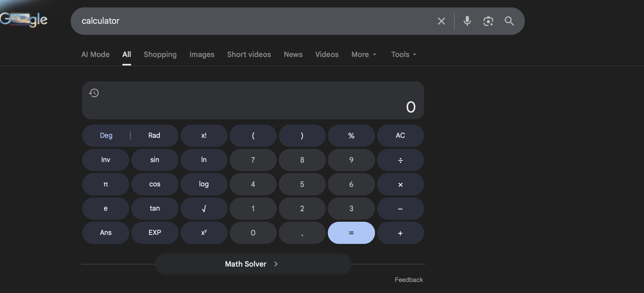Click the magnifying glass search icon
Screen dimensions: 644x293
(509, 21)
